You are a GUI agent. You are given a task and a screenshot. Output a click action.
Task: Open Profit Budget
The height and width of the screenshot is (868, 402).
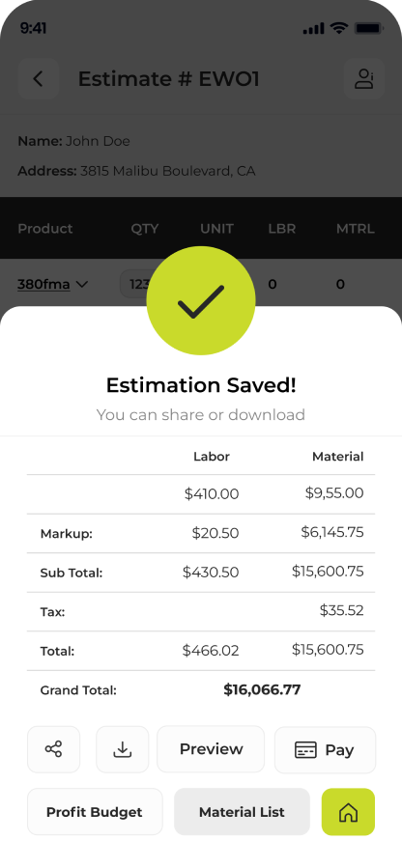[x=95, y=812]
